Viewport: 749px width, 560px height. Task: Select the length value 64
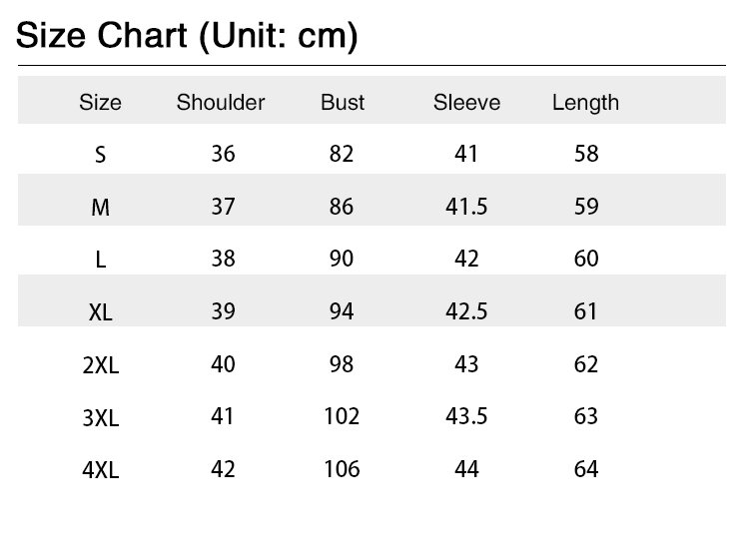pos(586,468)
